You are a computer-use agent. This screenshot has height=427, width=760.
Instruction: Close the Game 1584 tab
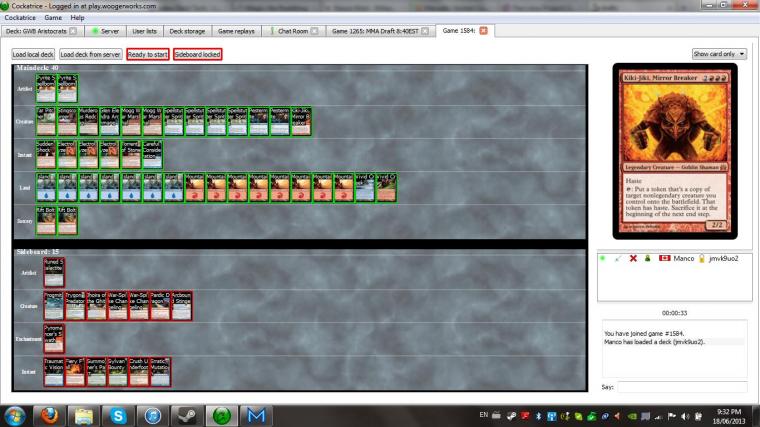click(x=483, y=31)
